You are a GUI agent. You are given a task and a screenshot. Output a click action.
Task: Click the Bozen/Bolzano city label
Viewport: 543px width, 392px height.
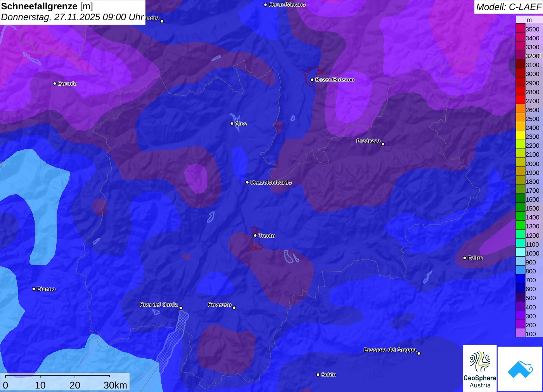click(335, 79)
